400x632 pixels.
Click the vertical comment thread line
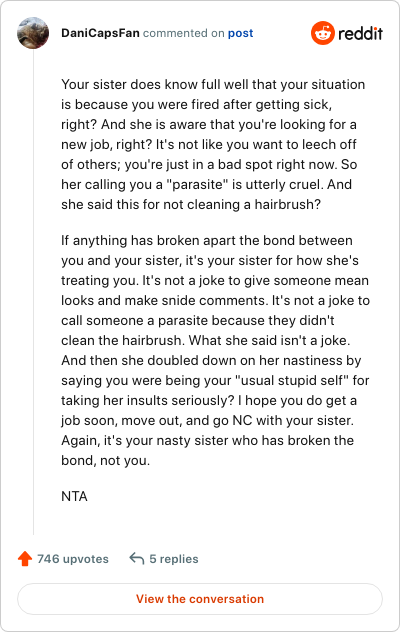33,292
